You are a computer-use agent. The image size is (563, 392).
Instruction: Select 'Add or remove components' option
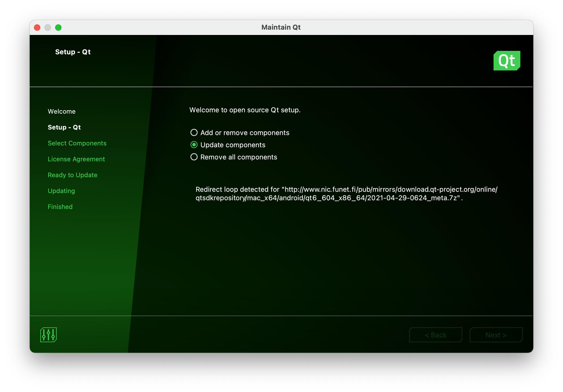240,132
